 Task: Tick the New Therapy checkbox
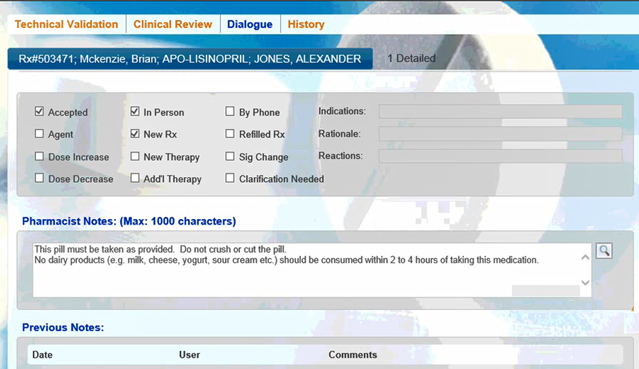click(x=135, y=156)
